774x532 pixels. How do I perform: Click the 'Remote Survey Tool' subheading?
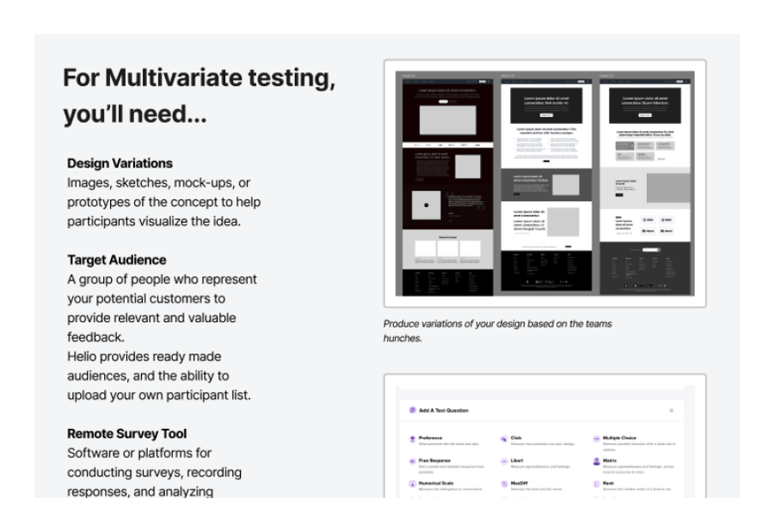coord(127,434)
